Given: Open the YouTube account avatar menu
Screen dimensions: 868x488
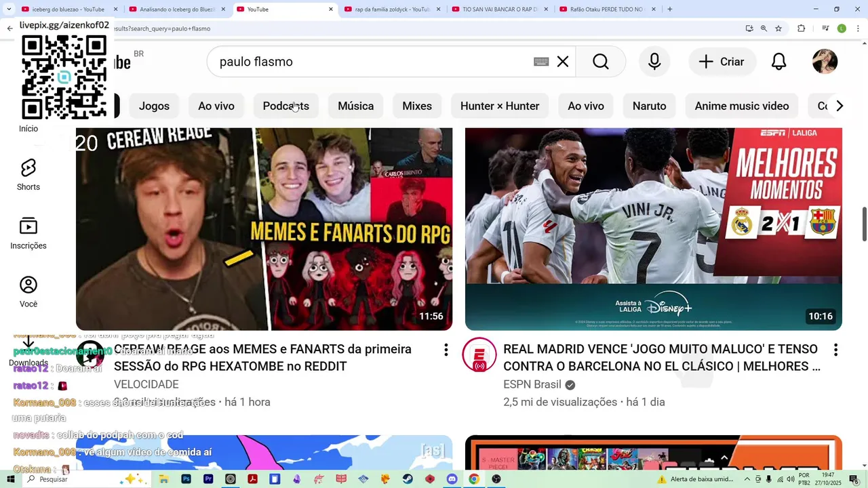Looking at the screenshot, I should click(825, 62).
